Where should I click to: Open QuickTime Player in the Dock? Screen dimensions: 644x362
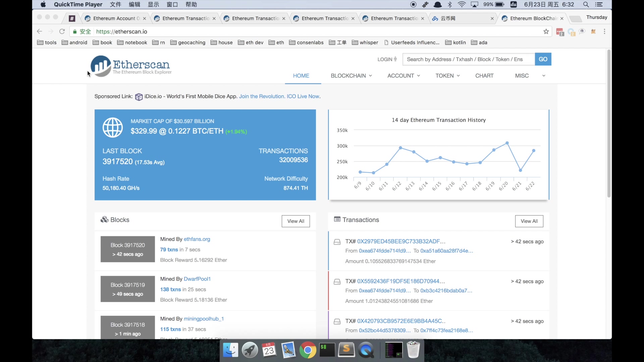[x=366, y=350]
